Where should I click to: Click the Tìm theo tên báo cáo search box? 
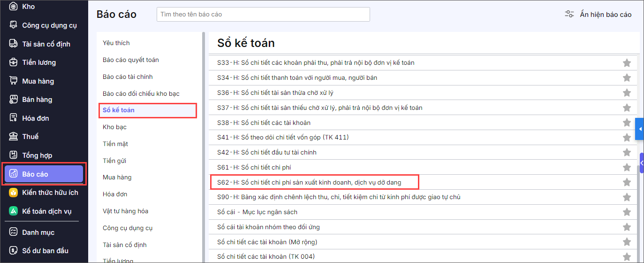coord(263,14)
